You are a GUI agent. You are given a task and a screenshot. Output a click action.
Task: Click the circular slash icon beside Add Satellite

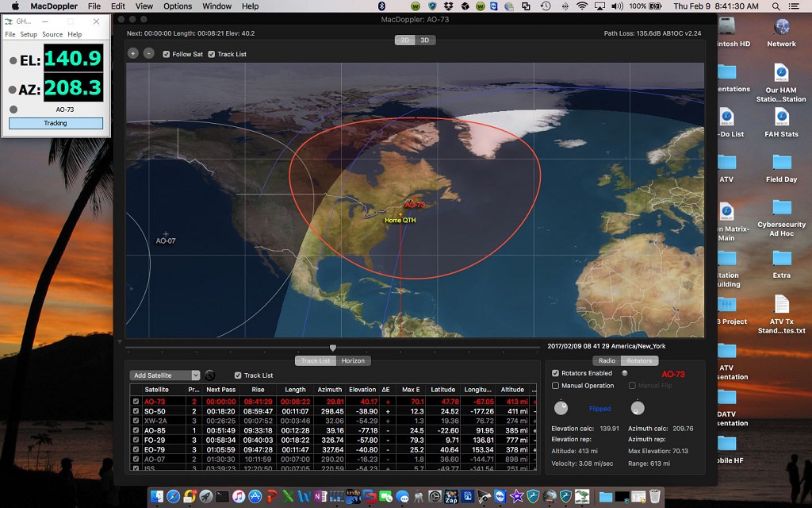[x=209, y=375]
